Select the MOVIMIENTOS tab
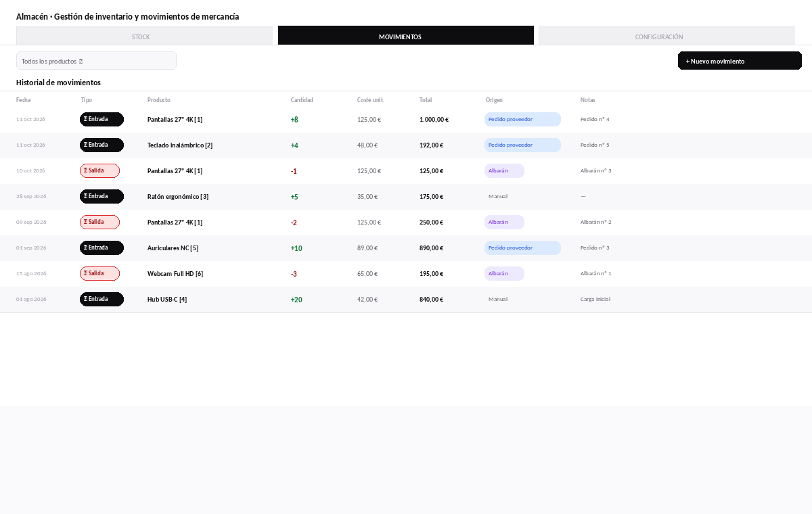 click(x=406, y=36)
